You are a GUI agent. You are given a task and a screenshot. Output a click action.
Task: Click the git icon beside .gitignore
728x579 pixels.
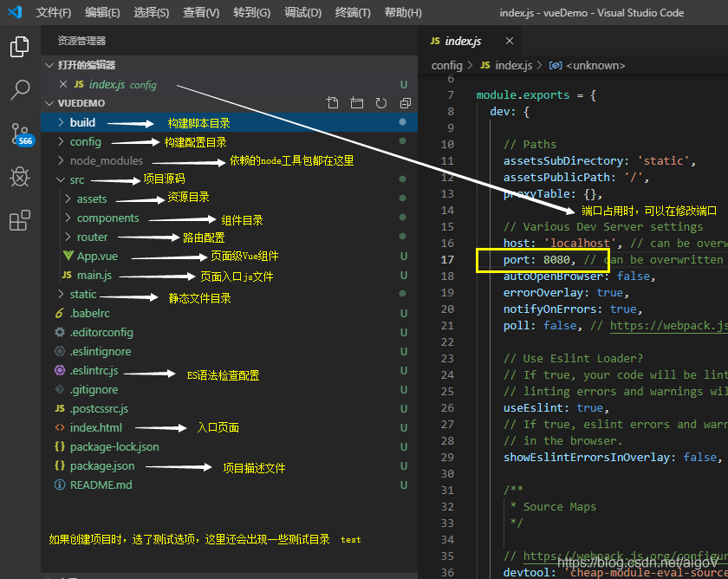pos(60,389)
